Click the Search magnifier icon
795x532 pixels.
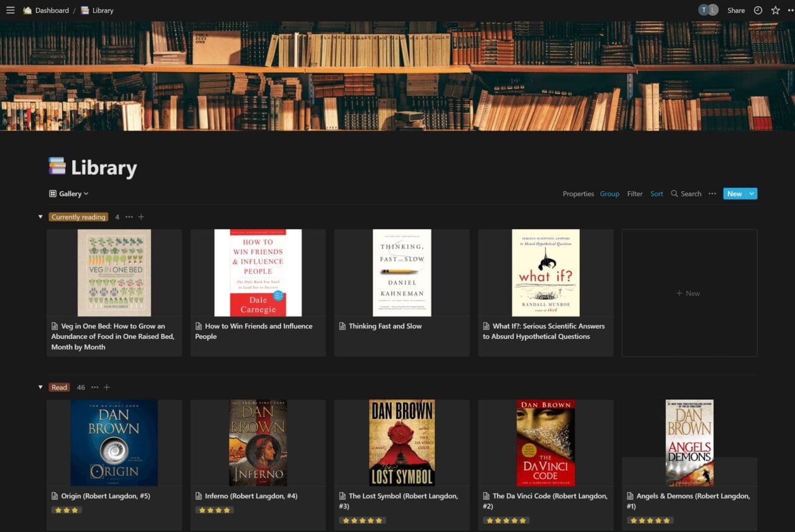(675, 194)
